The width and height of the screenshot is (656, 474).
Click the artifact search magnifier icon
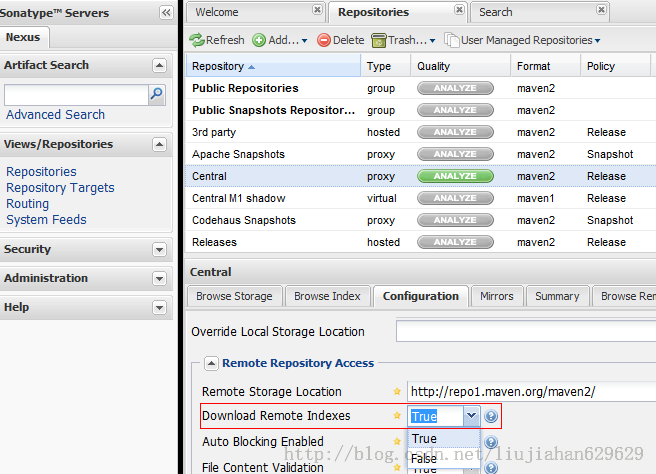coord(157,95)
